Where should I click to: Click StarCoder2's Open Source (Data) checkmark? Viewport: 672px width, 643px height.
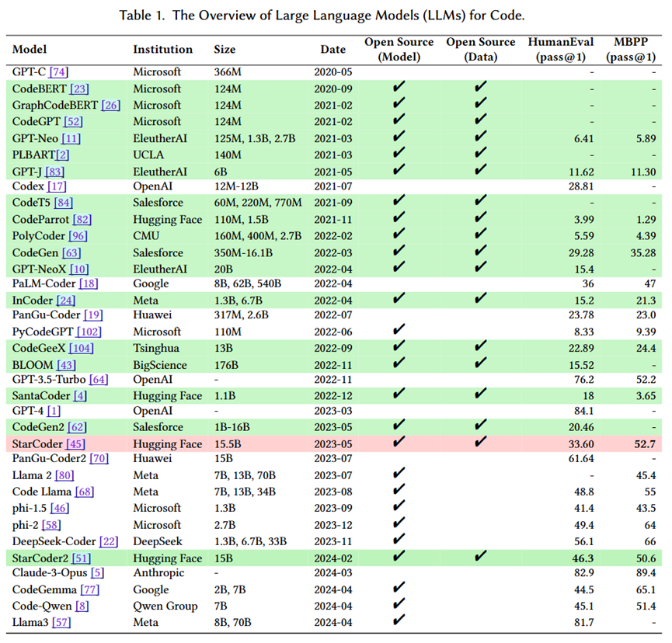(x=481, y=557)
